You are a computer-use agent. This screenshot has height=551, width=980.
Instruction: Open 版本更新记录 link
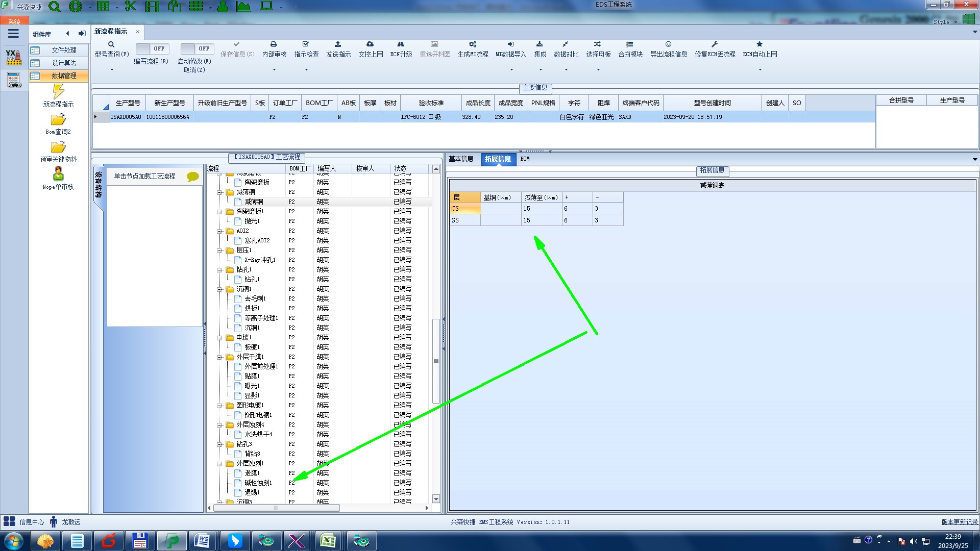959,522
